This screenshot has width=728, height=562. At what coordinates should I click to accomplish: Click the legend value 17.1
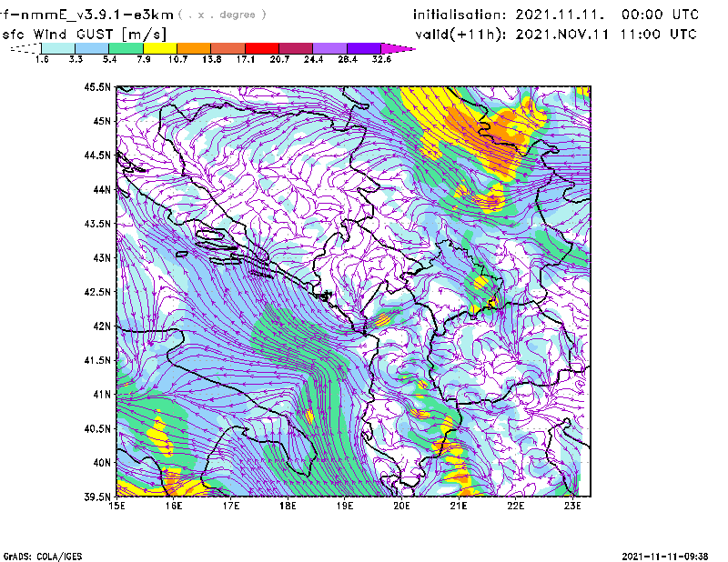click(x=246, y=59)
